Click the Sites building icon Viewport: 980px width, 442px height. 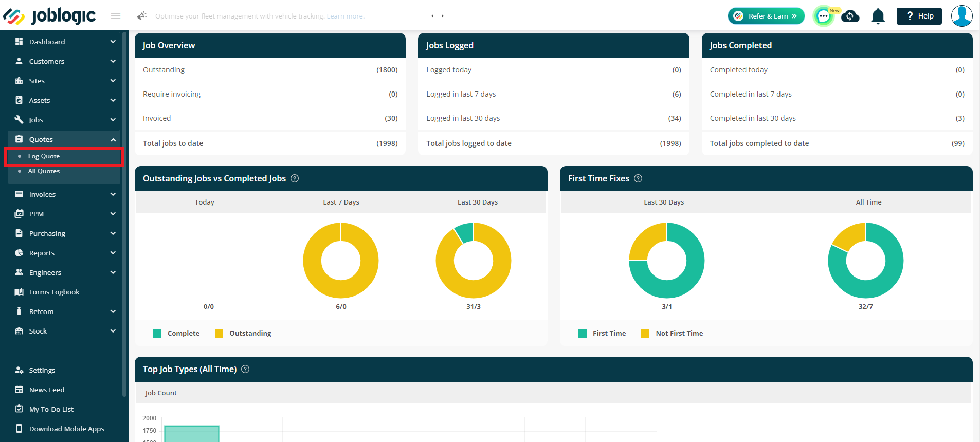pos(19,81)
